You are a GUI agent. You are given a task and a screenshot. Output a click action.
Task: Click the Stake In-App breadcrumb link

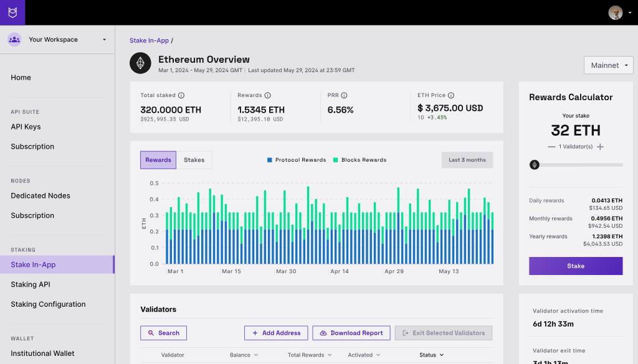(149, 40)
